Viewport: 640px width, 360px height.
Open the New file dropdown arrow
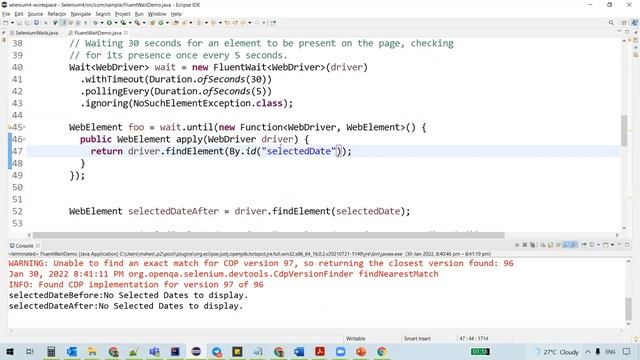coord(12,22)
